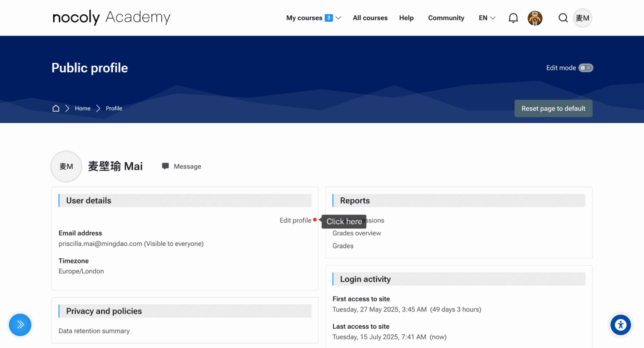Open the accessibility widget icon
644x348 pixels.
[621, 325]
